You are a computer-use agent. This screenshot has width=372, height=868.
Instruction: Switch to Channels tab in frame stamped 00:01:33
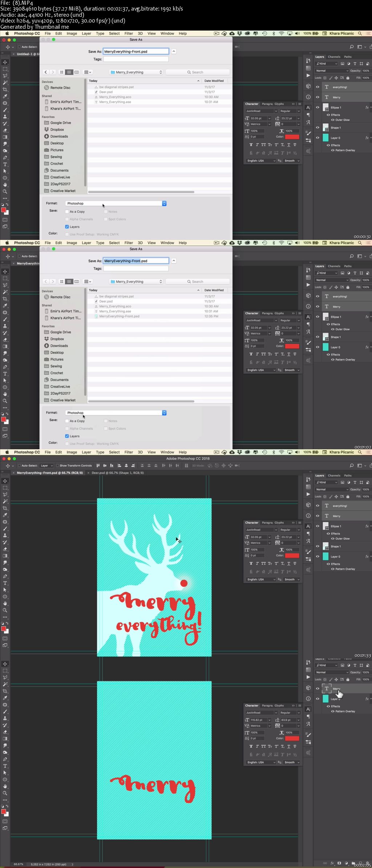(334, 475)
